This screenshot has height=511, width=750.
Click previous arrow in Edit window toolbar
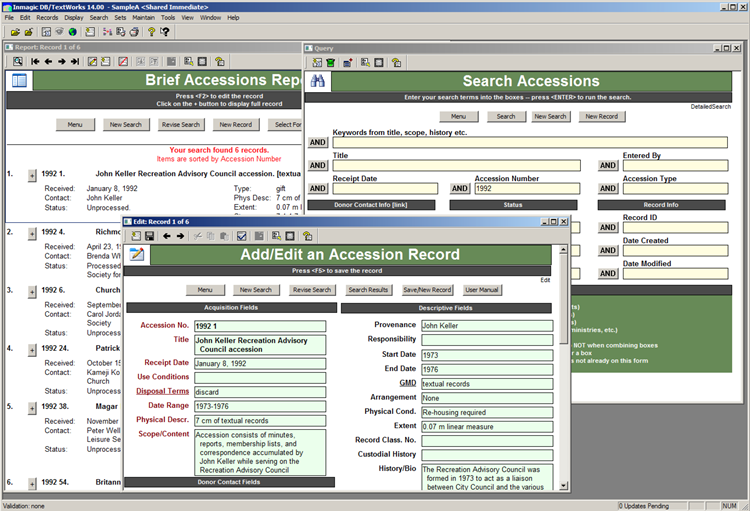point(166,236)
